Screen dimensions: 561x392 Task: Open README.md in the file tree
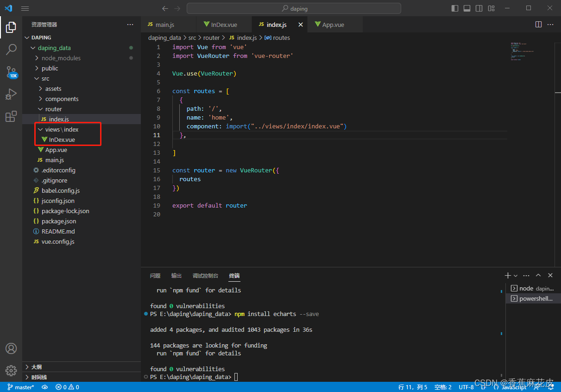[x=82, y=231]
